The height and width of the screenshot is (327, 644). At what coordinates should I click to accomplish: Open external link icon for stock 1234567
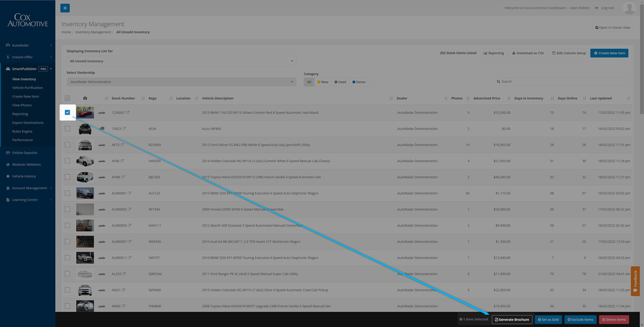(x=128, y=112)
